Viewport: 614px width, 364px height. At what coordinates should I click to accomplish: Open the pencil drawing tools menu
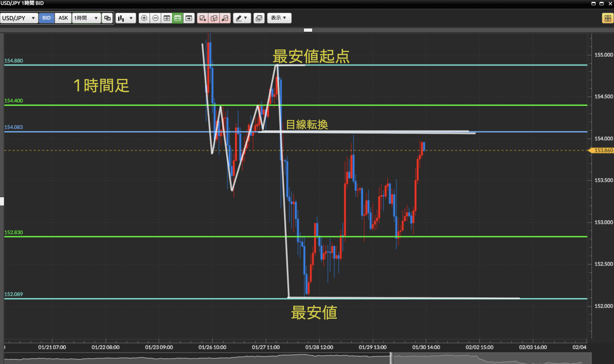[x=242, y=18]
